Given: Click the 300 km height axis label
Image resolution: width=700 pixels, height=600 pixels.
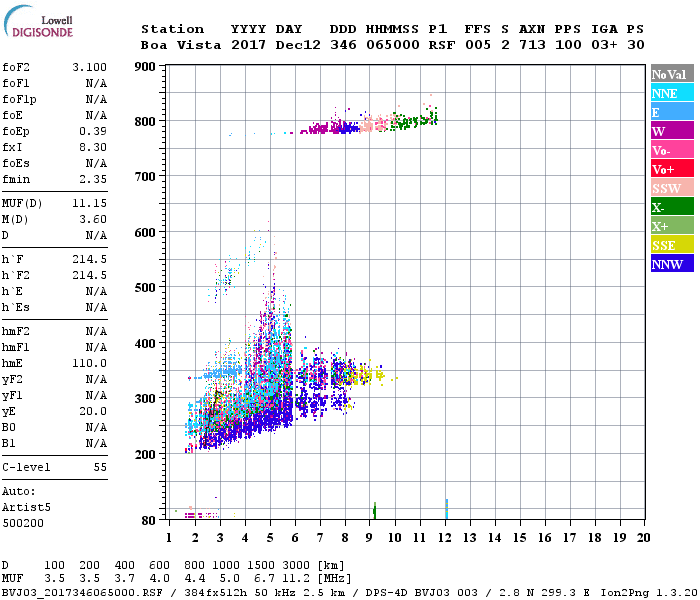Looking at the screenshot, I should point(145,398).
